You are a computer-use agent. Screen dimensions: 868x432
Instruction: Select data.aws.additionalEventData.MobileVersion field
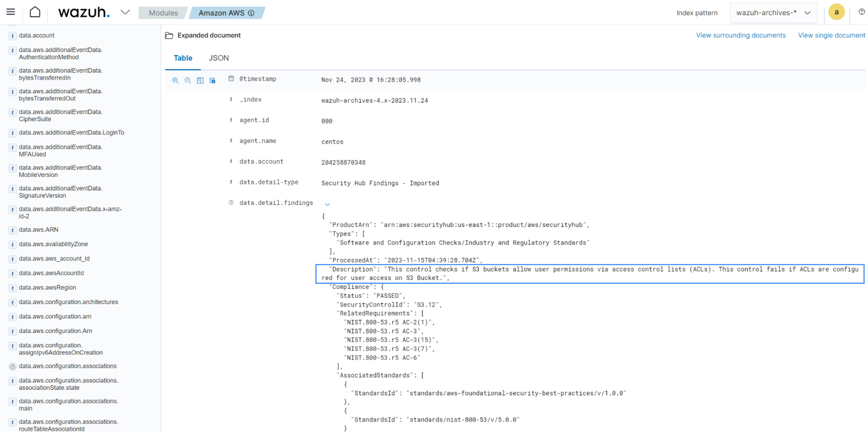tap(60, 171)
